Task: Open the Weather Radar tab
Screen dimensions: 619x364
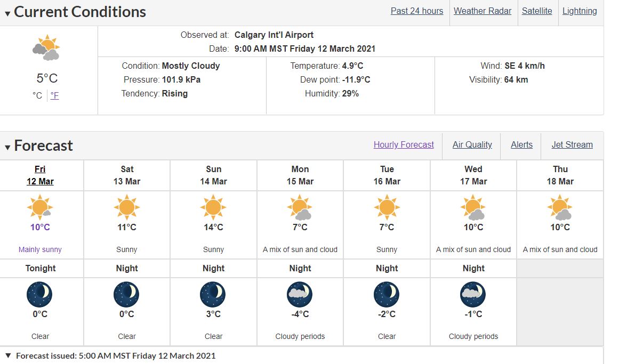Action: [483, 11]
